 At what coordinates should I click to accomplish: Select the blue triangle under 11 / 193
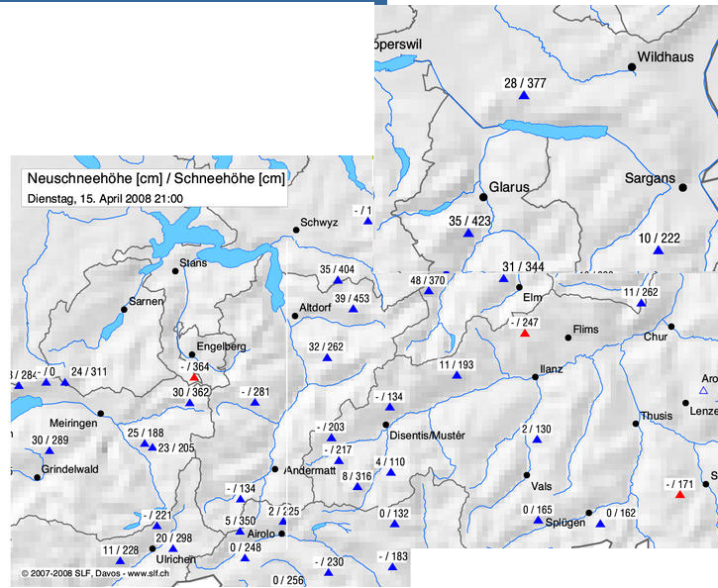click(x=457, y=375)
